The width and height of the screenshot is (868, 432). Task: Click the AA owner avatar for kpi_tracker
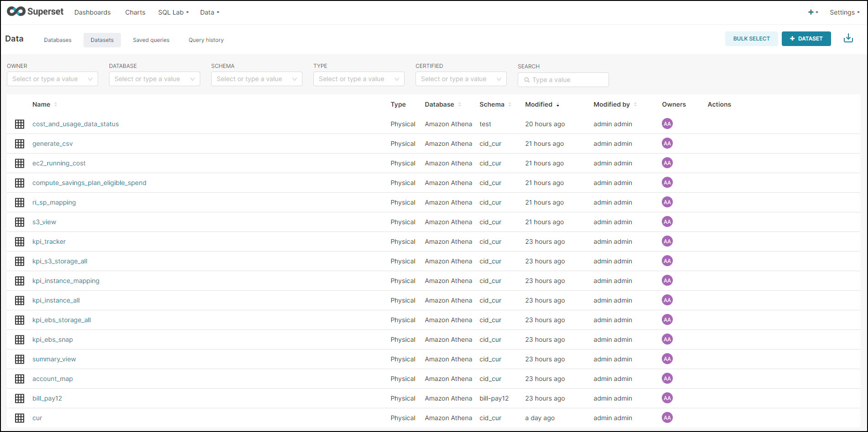tap(667, 241)
